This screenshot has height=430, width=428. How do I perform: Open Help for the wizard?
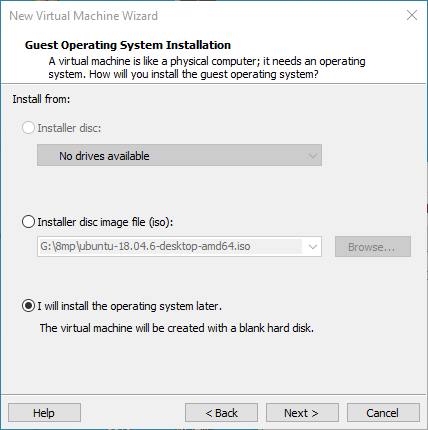tap(44, 413)
